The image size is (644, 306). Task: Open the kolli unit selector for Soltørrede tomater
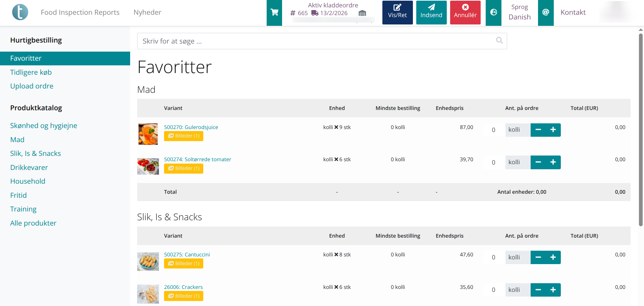518,162
